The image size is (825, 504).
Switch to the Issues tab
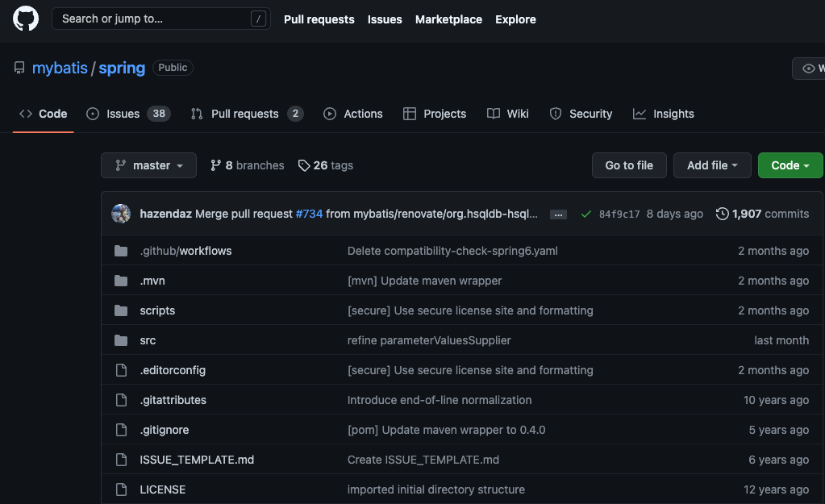tap(128, 114)
